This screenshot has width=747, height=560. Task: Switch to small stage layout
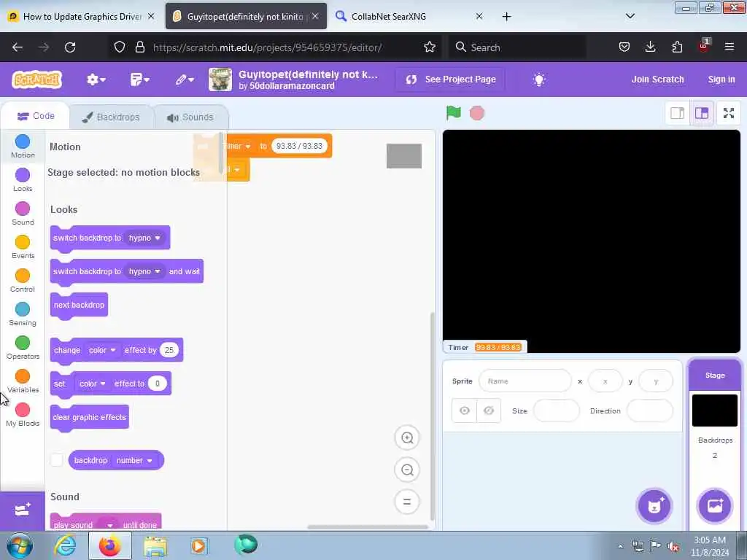click(x=677, y=113)
